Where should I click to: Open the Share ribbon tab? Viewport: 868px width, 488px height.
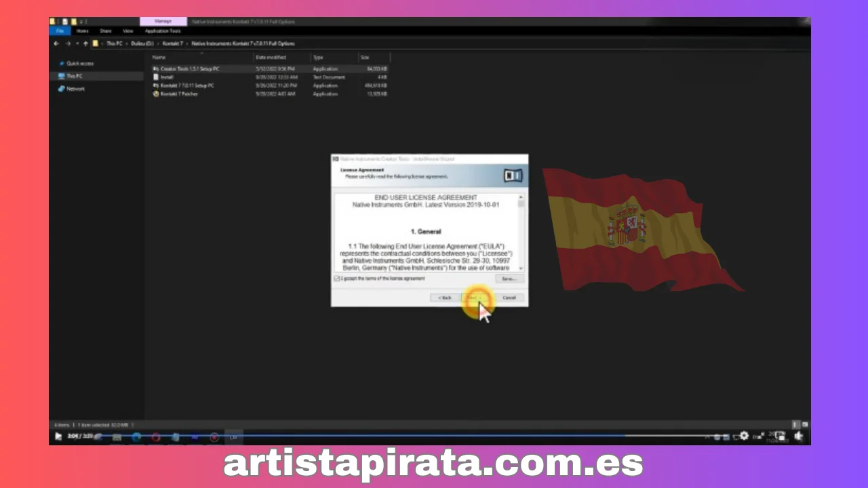(x=106, y=30)
